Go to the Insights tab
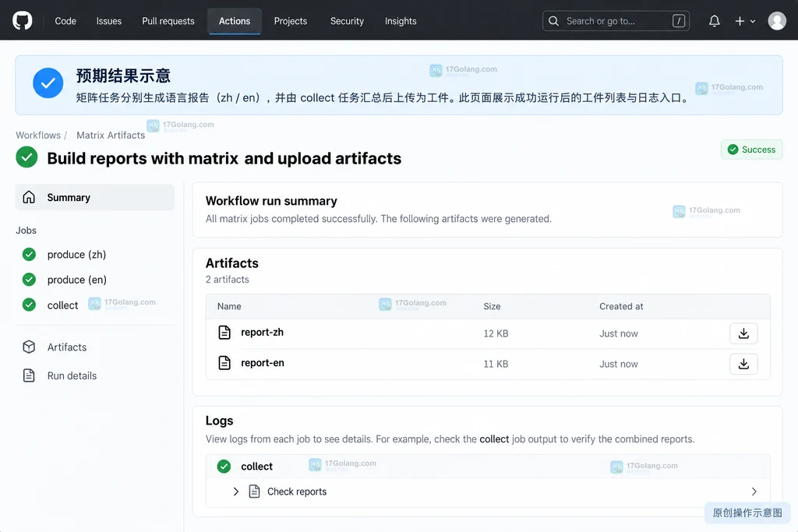 tap(401, 21)
